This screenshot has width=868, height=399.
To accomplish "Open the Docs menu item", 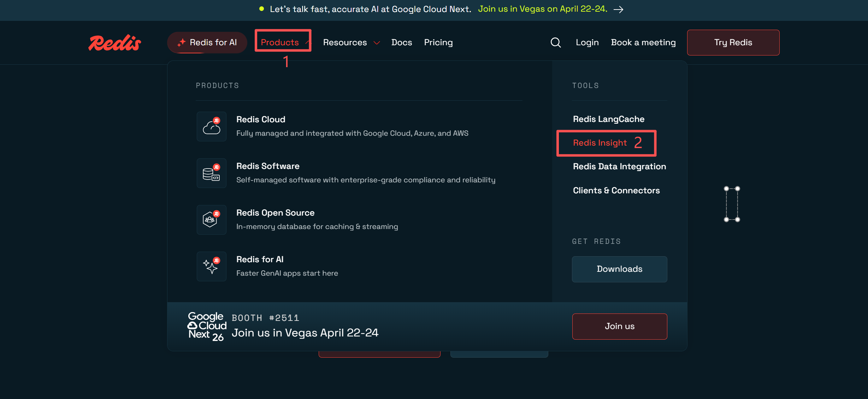I will (402, 42).
